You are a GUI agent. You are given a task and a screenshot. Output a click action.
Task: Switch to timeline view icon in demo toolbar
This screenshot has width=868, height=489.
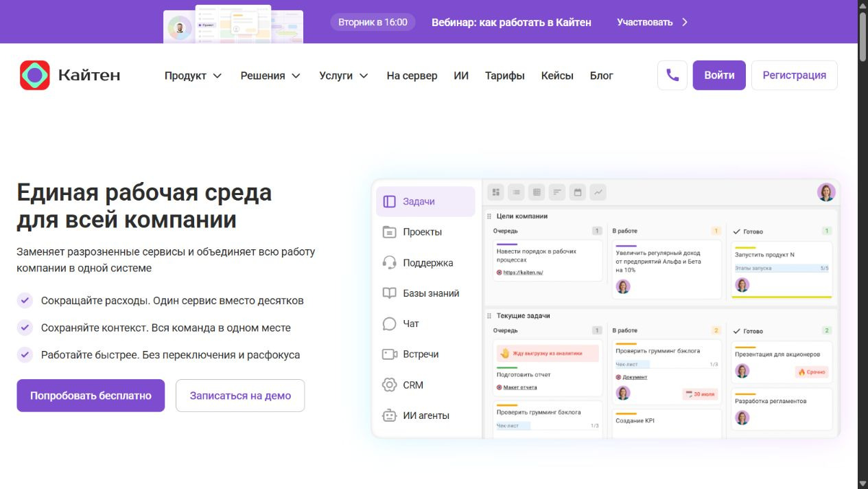click(x=557, y=192)
